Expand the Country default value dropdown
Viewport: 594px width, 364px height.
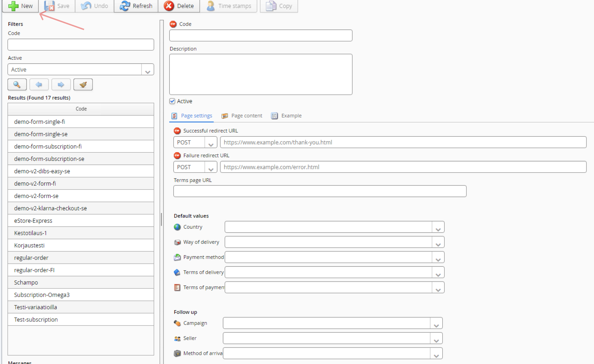pos(438,227)
